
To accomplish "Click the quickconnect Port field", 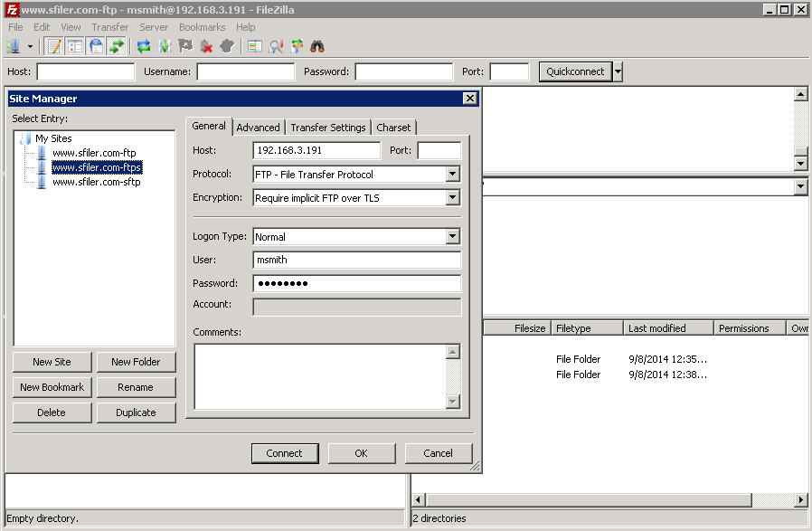I will click(x=510, y=71).
